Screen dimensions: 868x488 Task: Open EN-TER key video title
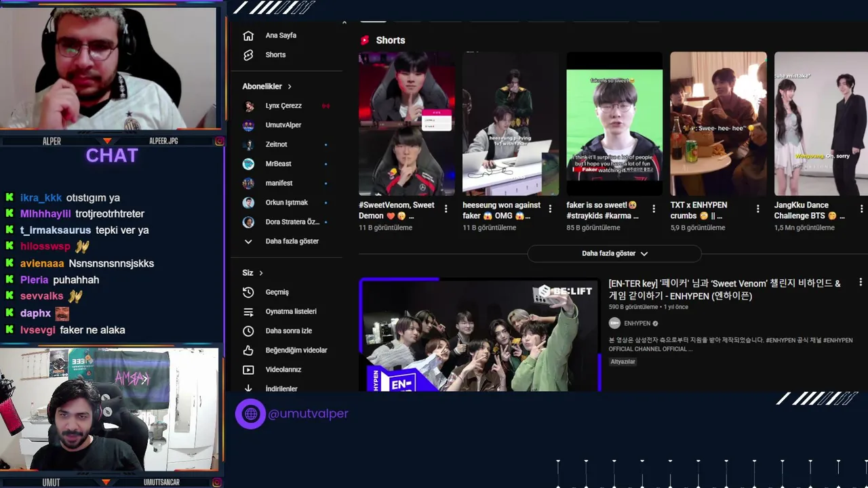point(724,289)
